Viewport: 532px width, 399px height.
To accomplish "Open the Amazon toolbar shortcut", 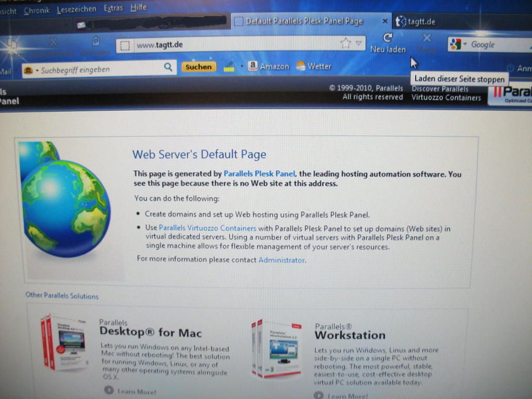I will click(269, 66).
